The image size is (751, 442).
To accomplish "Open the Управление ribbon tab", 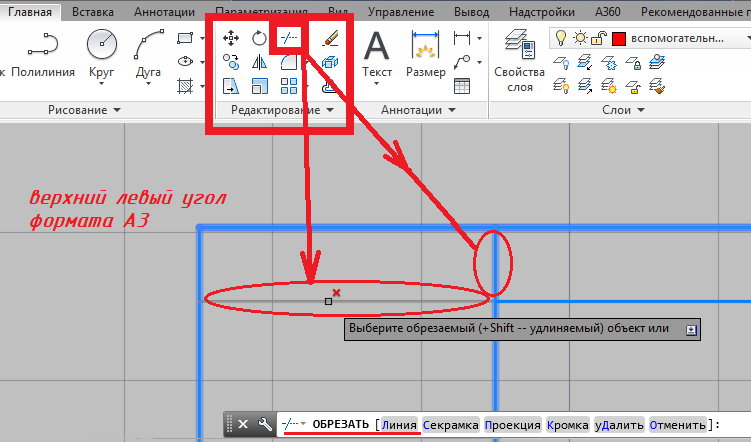I will 401,12.
